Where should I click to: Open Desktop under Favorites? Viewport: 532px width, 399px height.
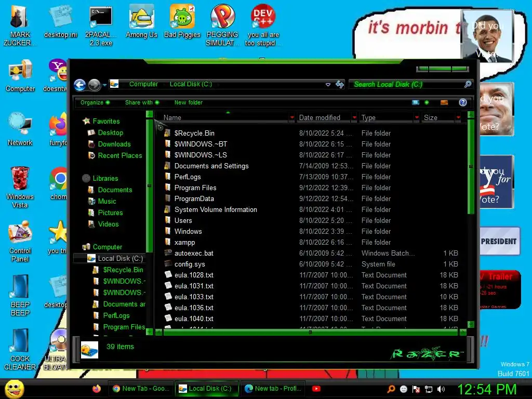pos(110,132)
